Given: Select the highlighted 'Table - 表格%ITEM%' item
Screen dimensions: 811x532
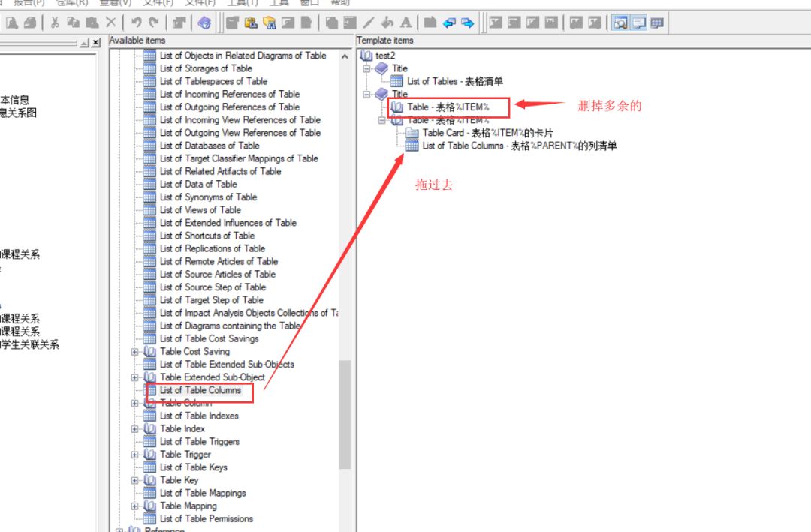Looking at the screenshot, I should [x=448, y=107].
